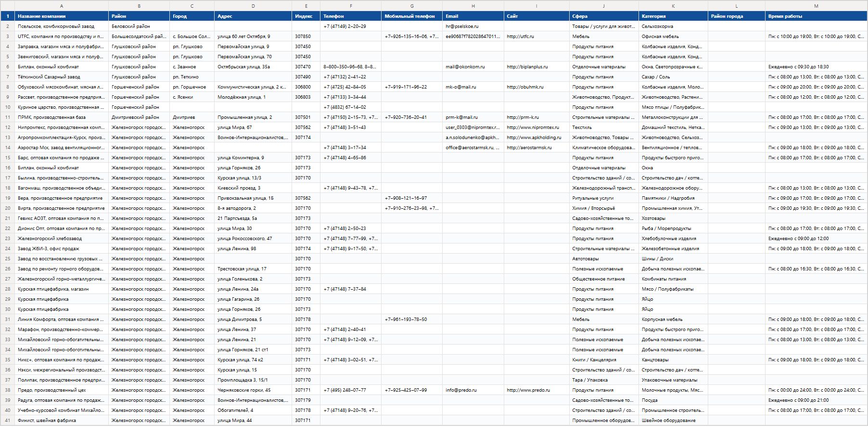Image resolution: width=868 pixels, height=434 pixels.
Task: Click the index cell 307501
Action: tap(306, 117)
